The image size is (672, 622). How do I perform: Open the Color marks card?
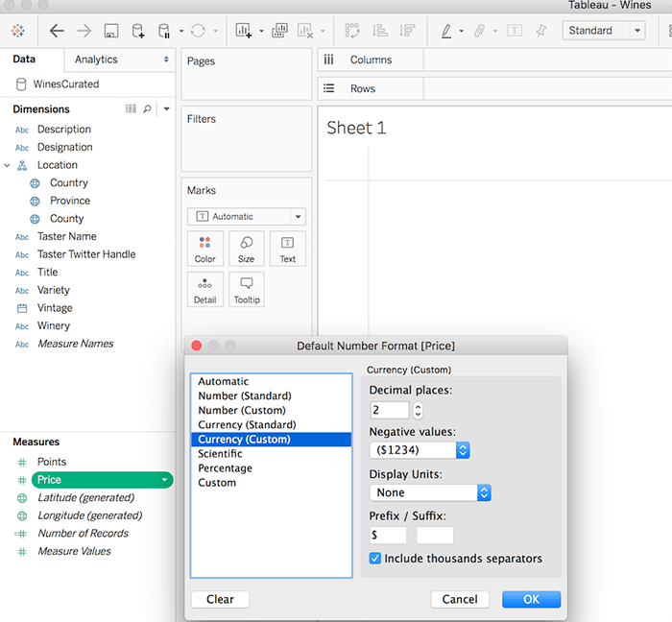205,249
